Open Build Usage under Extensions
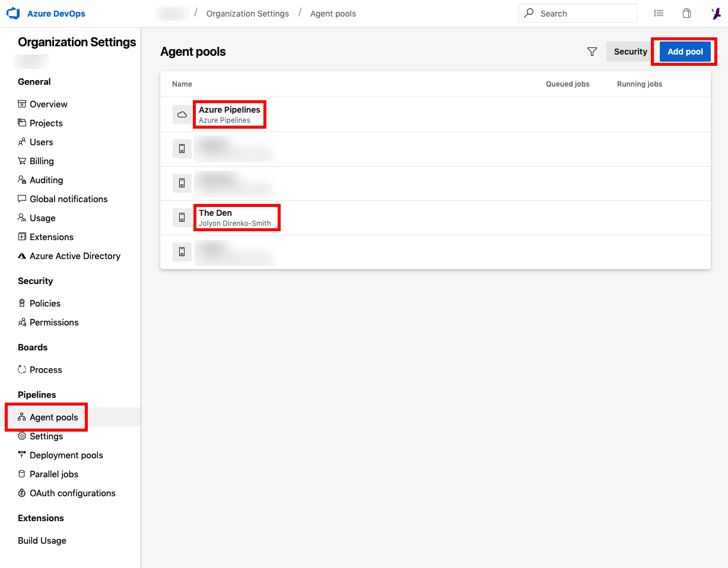This screenshot has height=568, width=728. click(x=42, y=540)
